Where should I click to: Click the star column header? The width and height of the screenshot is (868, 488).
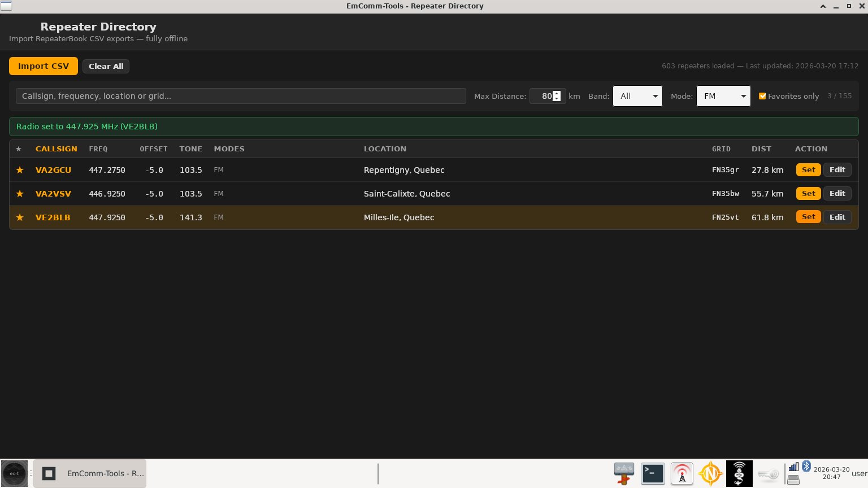(x=19, y=149)
